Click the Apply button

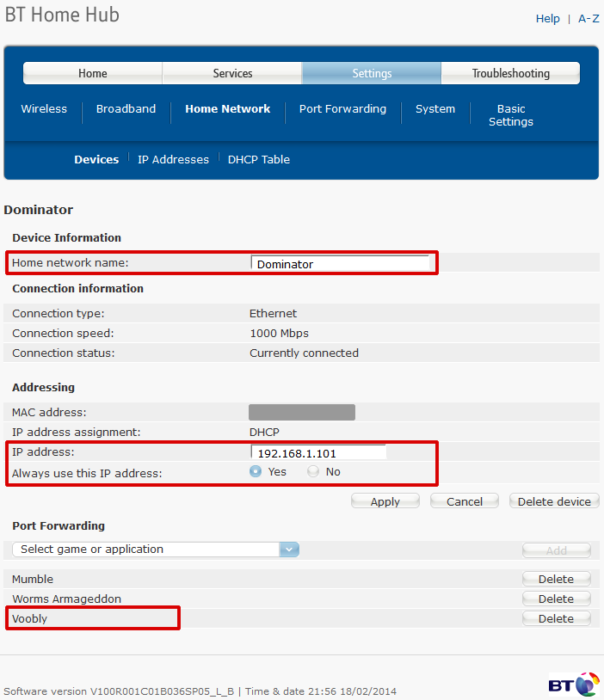pyautogui.click(x=385, y=501)
